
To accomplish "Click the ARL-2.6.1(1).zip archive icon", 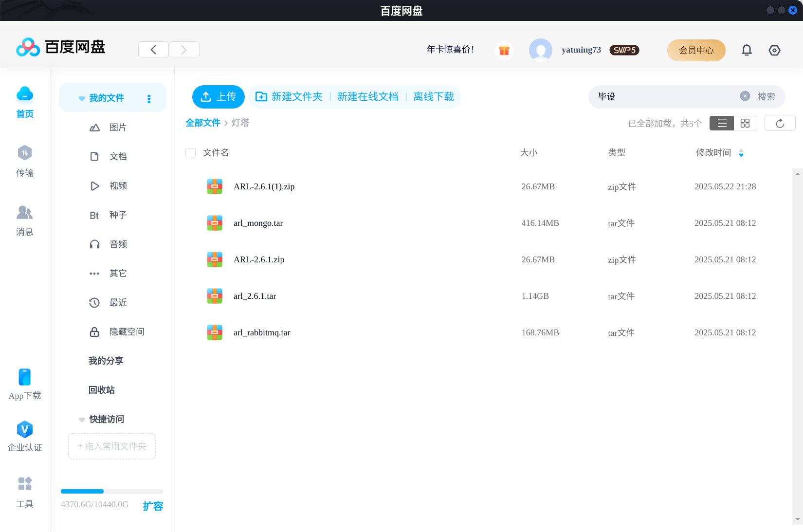I will (215, 186).
